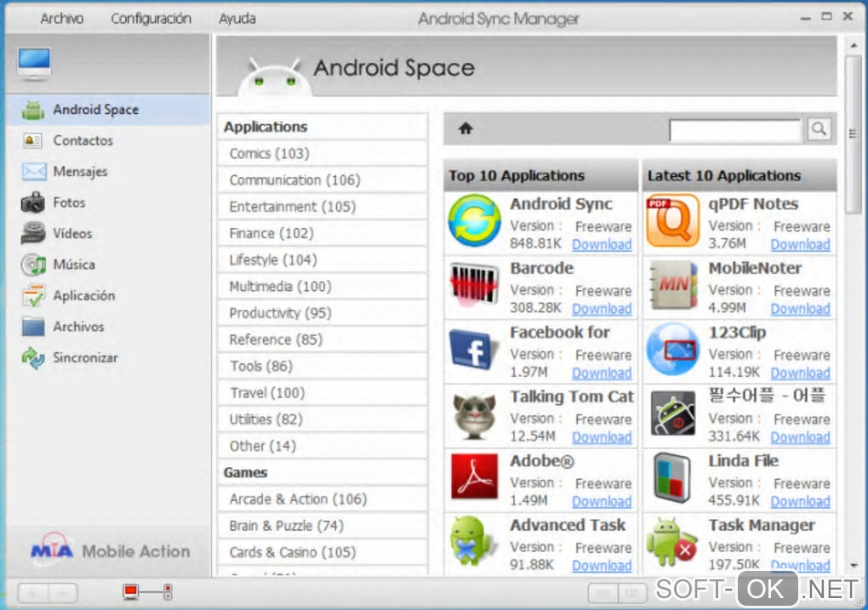This screenshot has width=868, height=610.
Task: Select Tools (86) category
Action: pos(323,366)
